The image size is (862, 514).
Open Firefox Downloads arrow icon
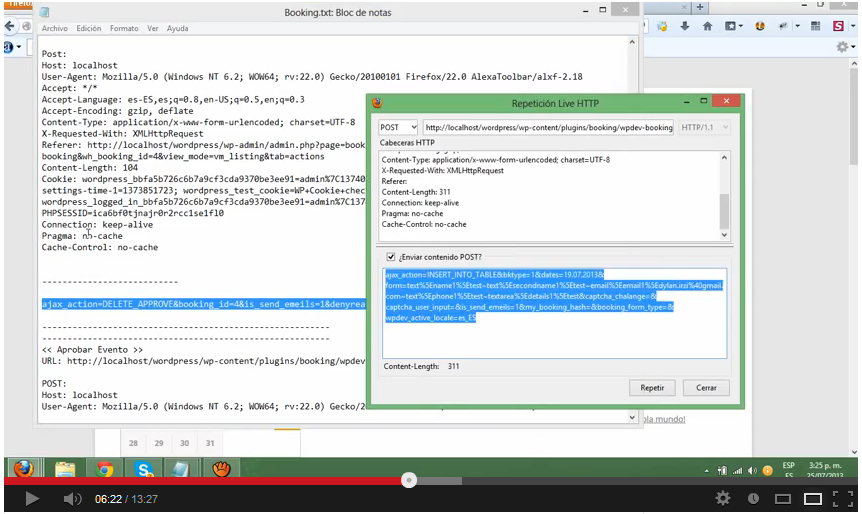(684, 26)
